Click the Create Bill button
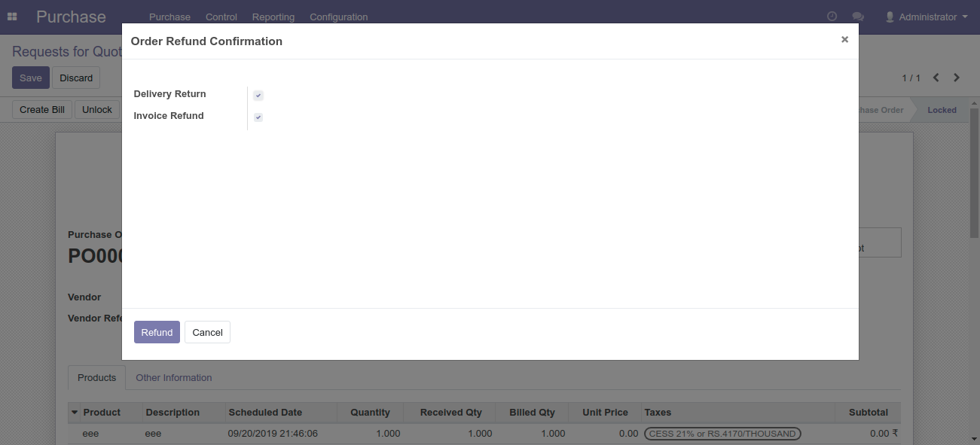Screen dimensions: 980x445 pos(41,109)
